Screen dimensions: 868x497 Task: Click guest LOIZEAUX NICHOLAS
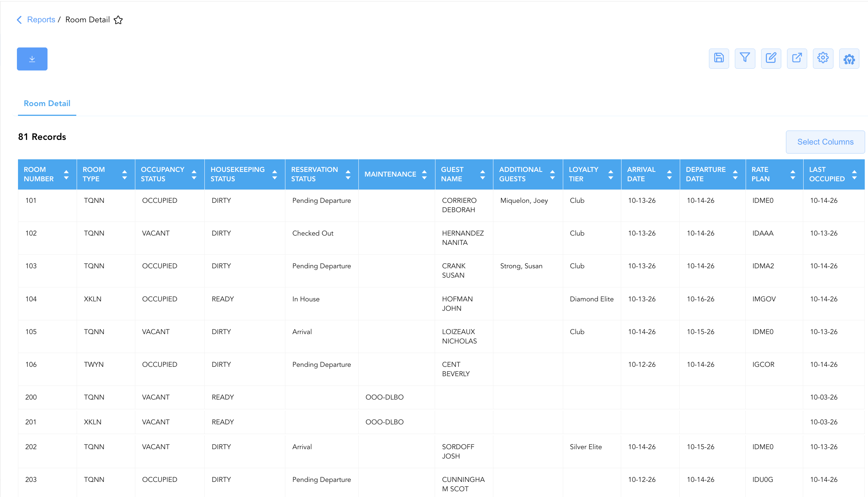[459, 337]
